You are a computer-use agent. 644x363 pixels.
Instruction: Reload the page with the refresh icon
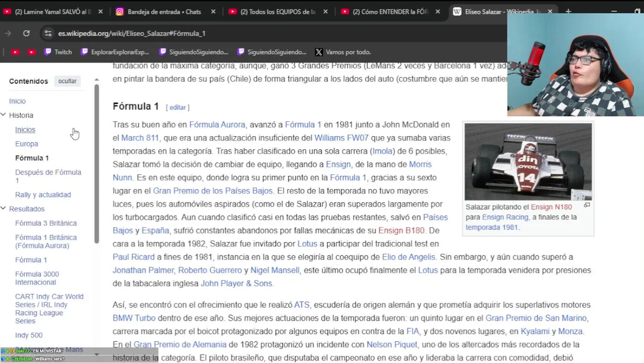coord(26,33)
